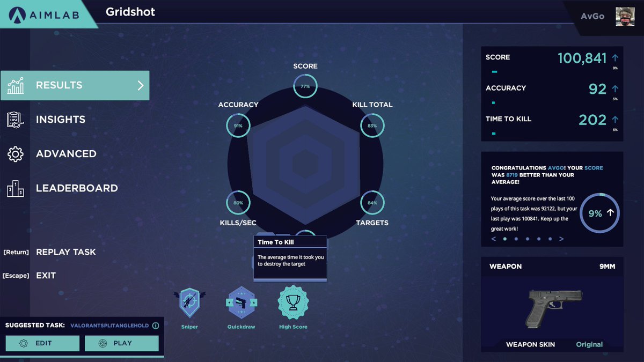Click the Results chart icon

coord(16,85)
